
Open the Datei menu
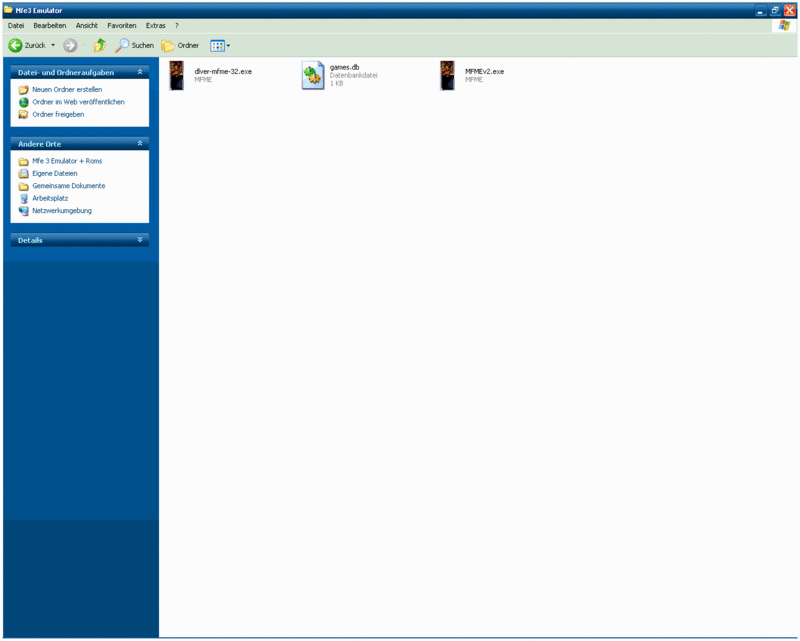point(16,26)
